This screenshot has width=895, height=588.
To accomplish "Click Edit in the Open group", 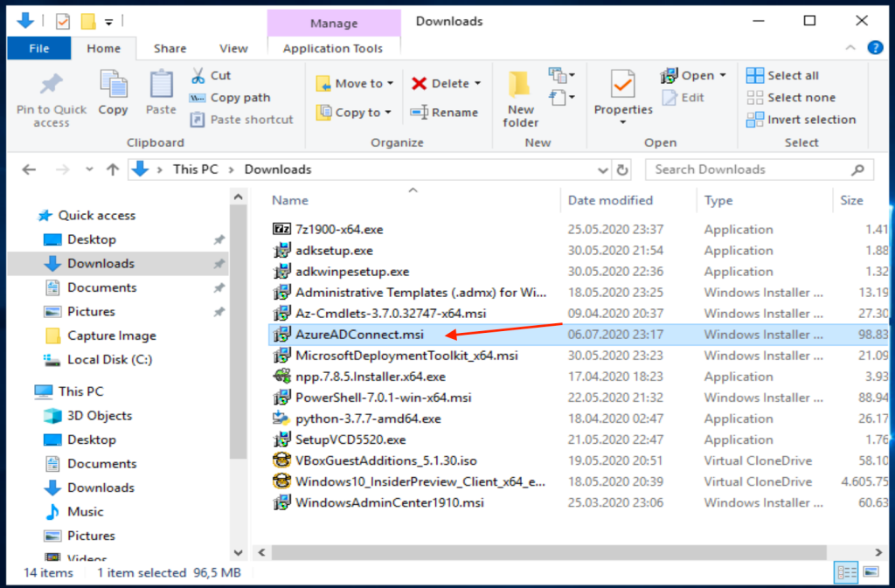I will click(x=683, y=98).
